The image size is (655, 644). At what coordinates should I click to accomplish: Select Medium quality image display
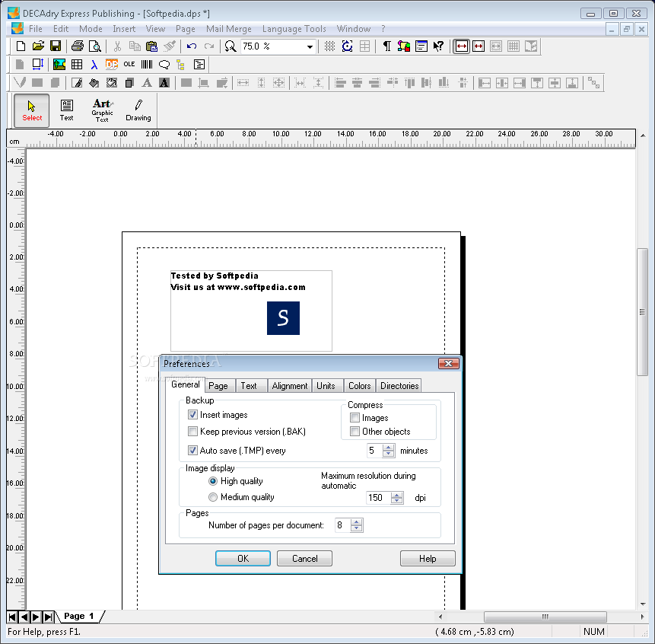[213, 497]
